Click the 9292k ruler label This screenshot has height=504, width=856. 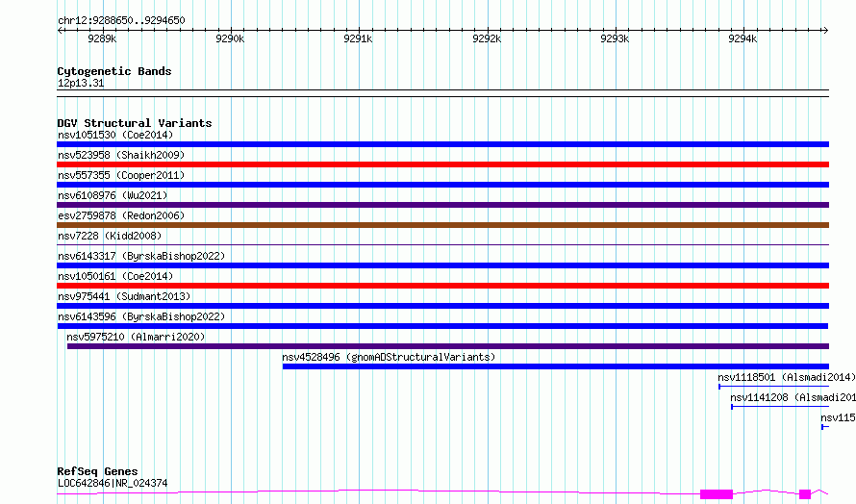click(x=487, y=38)
